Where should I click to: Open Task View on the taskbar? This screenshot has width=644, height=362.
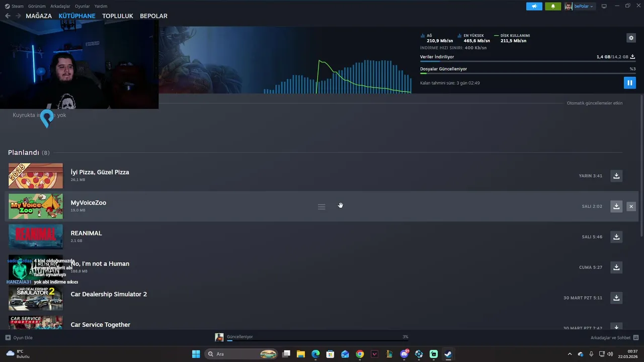pos(286,354)
